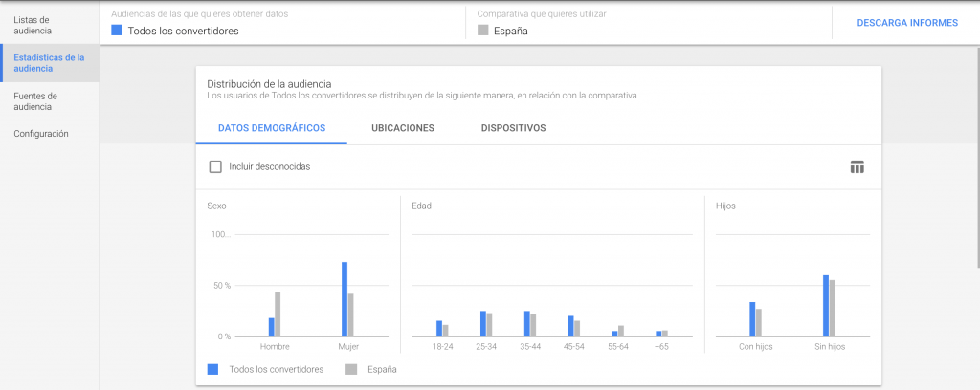Click the 'Mujer' axis label
This screenshot has width=980, height=390.
(348, 346)
